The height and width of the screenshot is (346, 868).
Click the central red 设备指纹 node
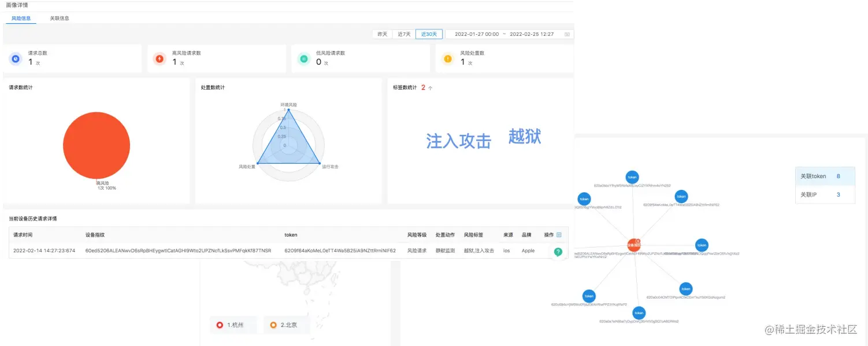634,245
